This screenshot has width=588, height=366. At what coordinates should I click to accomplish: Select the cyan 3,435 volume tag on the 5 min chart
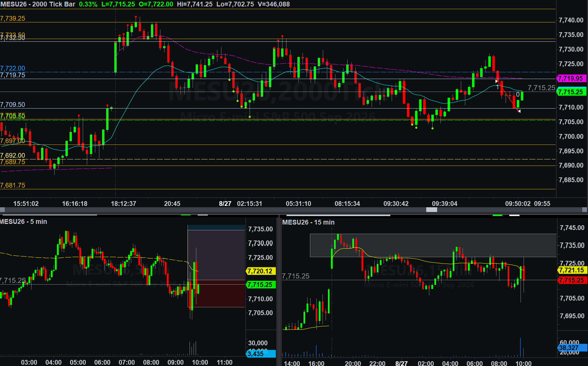tap(260, 354)
